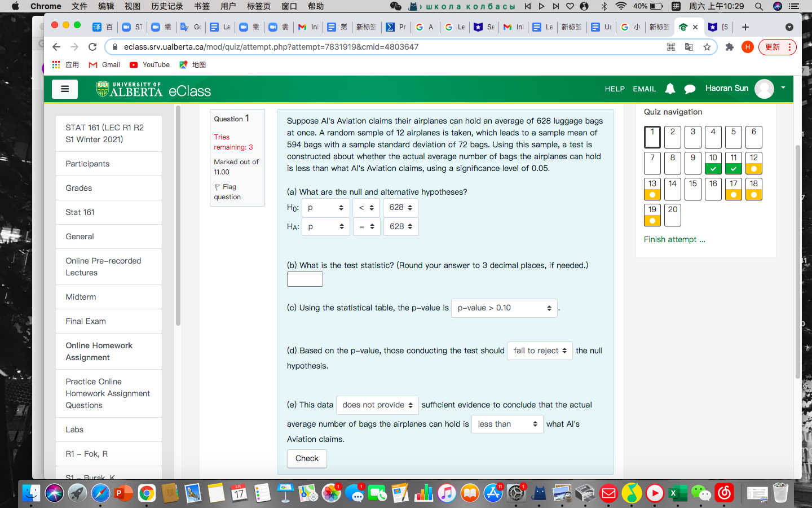
Task: Launch Excel from the Dock
Action: pyautogui.click(x=678, y=493)
